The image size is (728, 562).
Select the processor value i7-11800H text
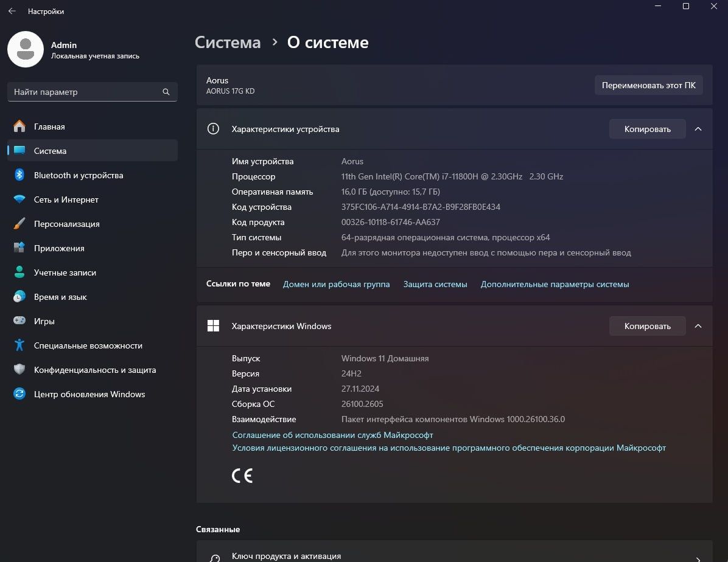coord(452,176)
